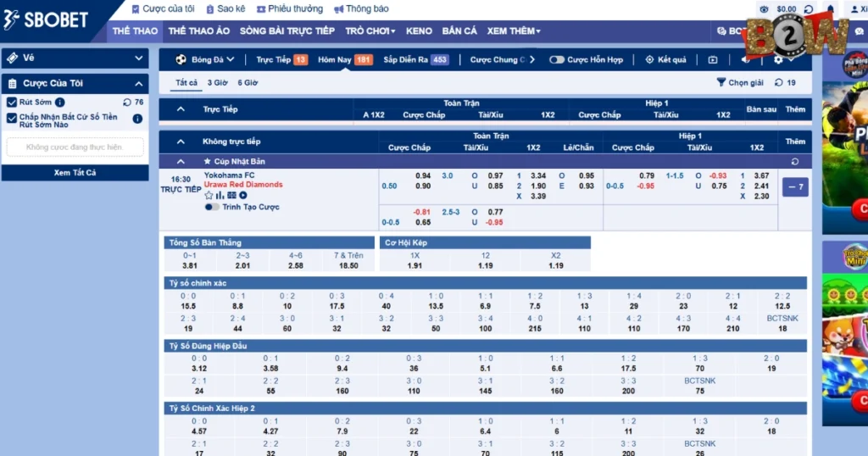868x456 pixels.
Task: Open the live TV streaming icon
Action: [x=713, y=60]
